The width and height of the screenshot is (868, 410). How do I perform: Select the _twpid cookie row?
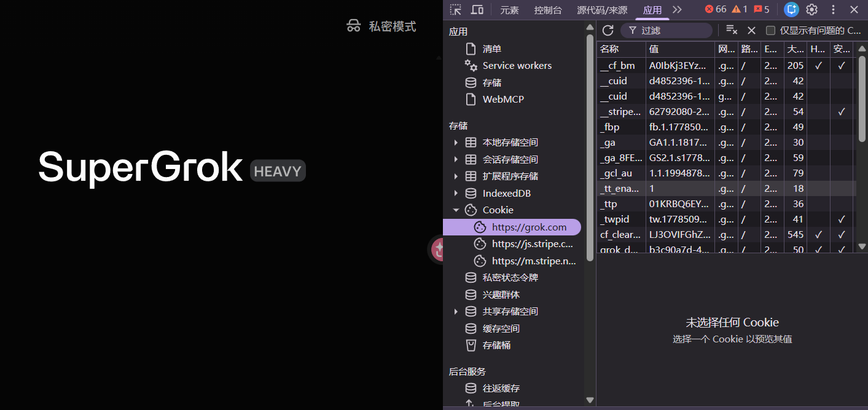(726, 219)
